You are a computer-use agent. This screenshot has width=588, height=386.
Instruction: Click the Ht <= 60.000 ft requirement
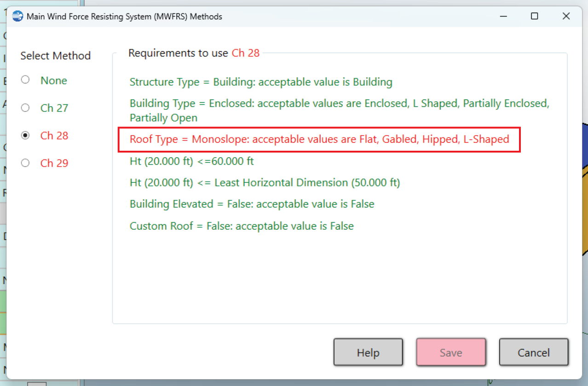tap(192, 161)
